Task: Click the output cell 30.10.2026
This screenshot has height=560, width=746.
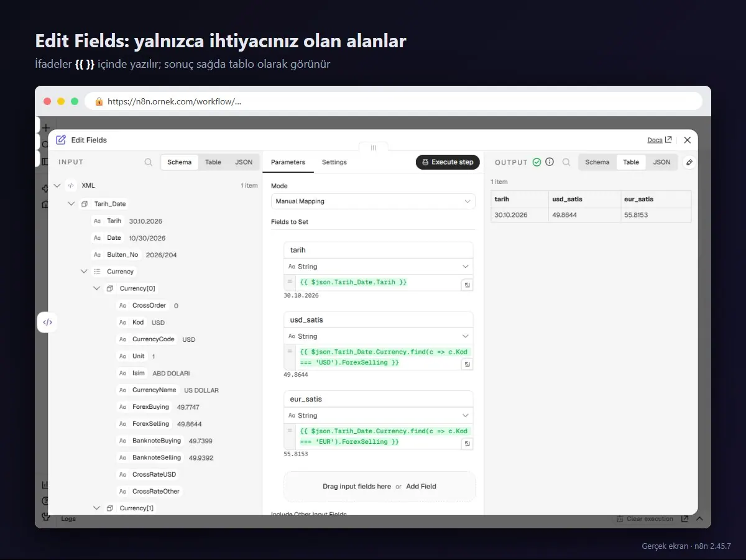Action: tap(520, 215)
